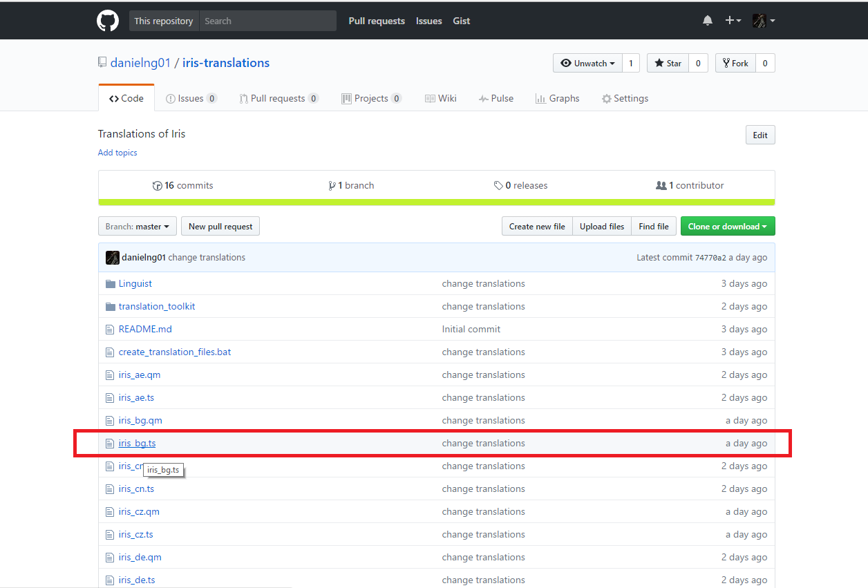Viewport: 868px width, 588px height.
Task: Click the translation_toolkit folder icon
Action: coord(111,306)
